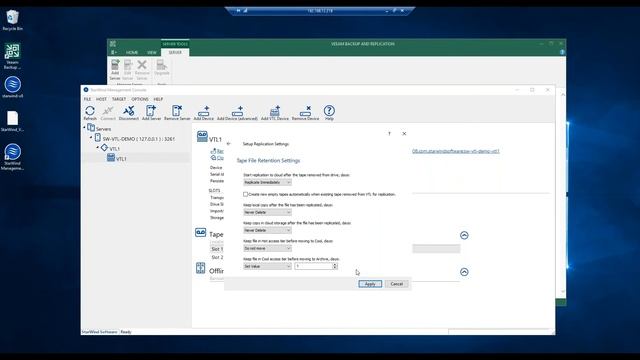This screenshot has height=360, width=640.
Task: Collapse the VTL1 target tree node
Action: tap(98, 148)
